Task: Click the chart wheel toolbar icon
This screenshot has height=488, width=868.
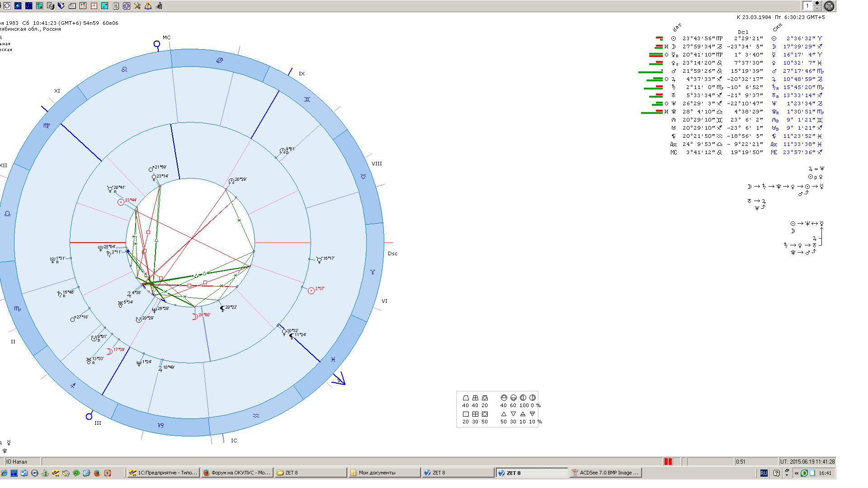Action: pyautogui.click(x=7, y=6)
